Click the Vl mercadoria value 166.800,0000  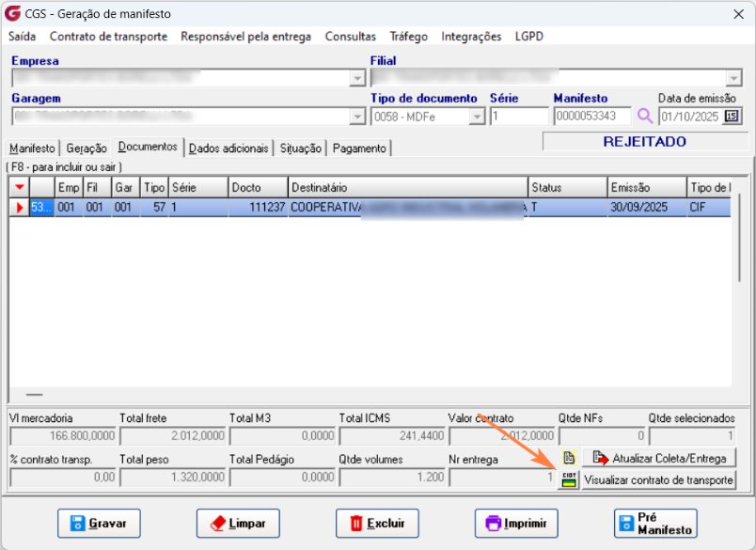tap(63, 435)
